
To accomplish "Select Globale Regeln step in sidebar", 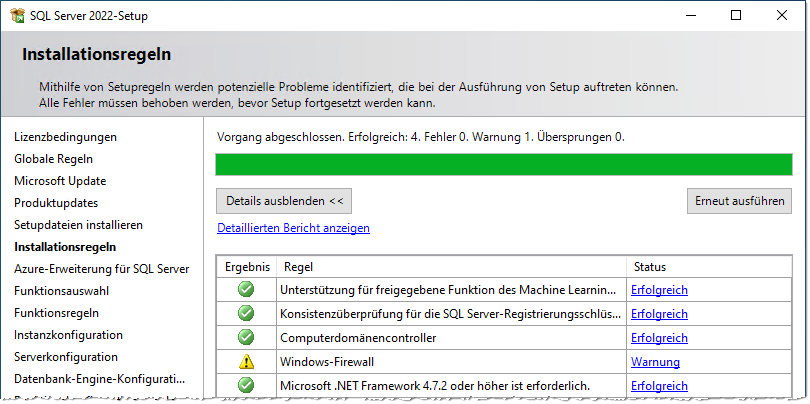I will [54, 159].
